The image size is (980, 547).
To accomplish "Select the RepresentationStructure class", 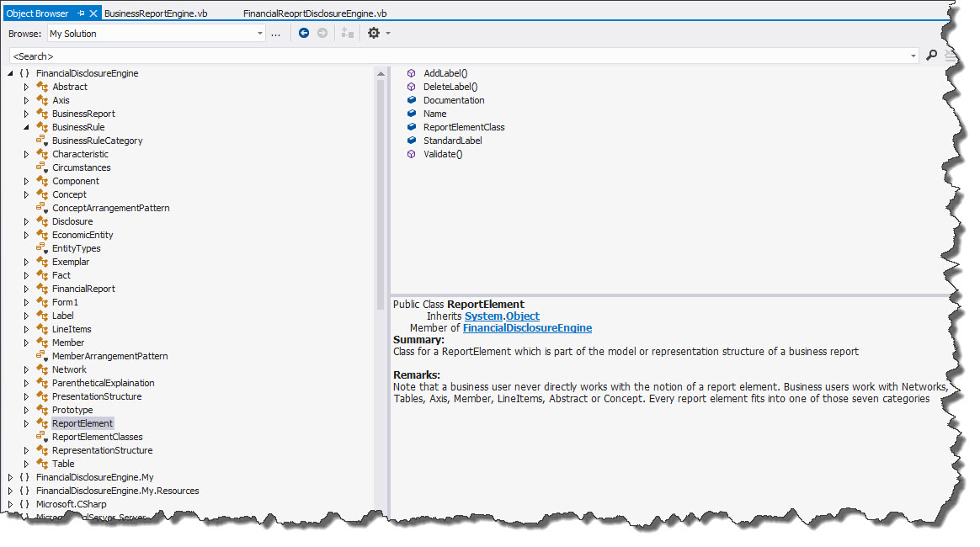I will tap(103, 450).
